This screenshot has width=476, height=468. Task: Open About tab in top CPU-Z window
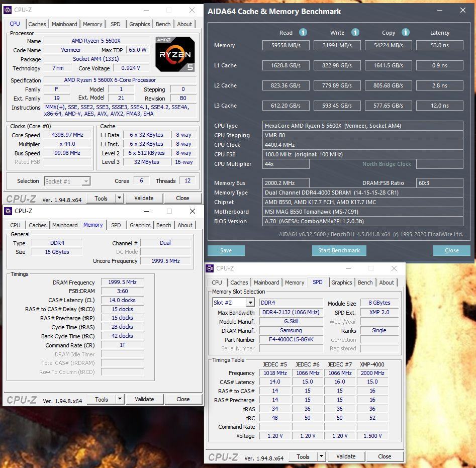[x=184, y=24]
